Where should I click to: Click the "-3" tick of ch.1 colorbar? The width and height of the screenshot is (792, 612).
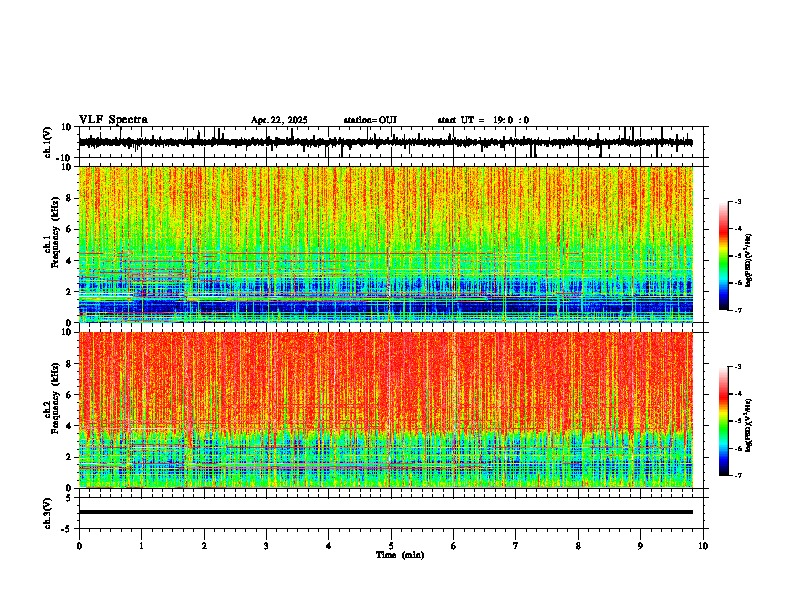(738, 201)
